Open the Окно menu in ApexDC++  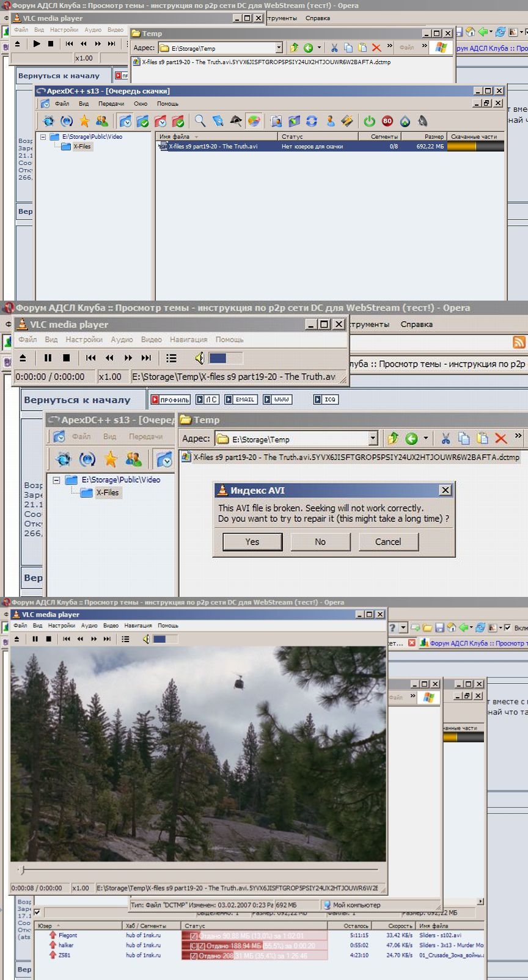coord(141,104)
